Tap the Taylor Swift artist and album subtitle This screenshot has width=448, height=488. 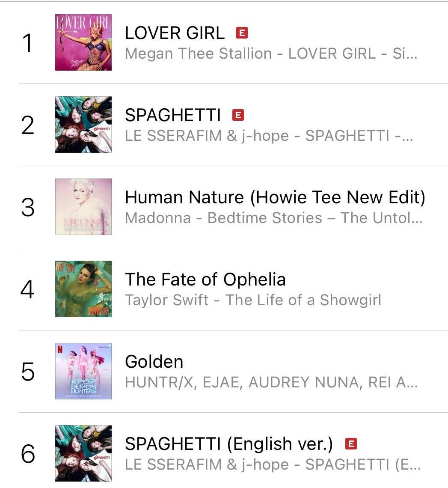[253, 300]
